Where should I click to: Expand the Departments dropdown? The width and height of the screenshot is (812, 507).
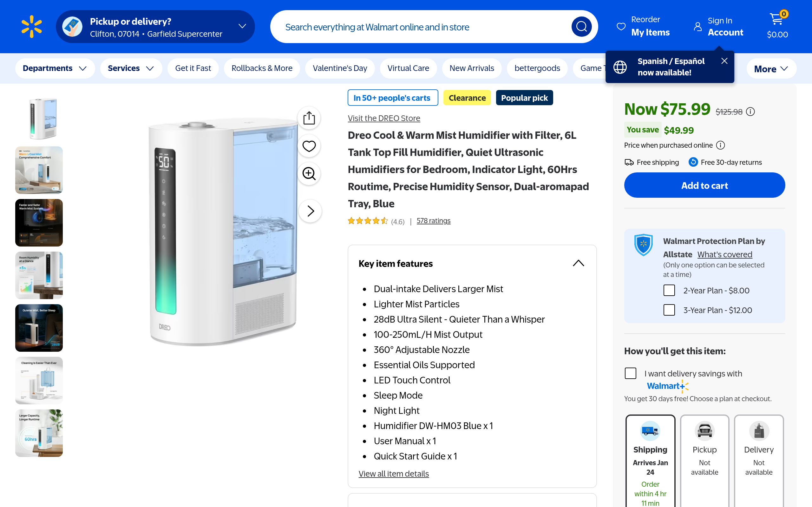(55, 68)
